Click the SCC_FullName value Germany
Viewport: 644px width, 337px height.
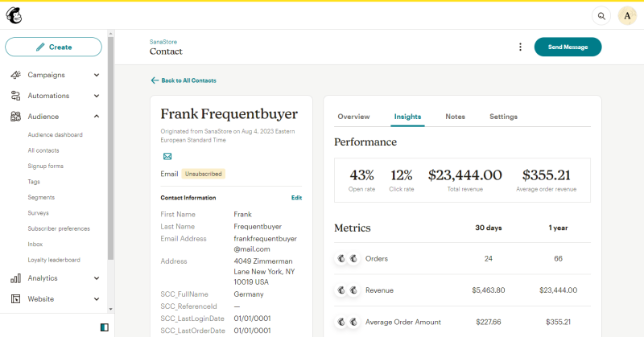coord(249,294)
